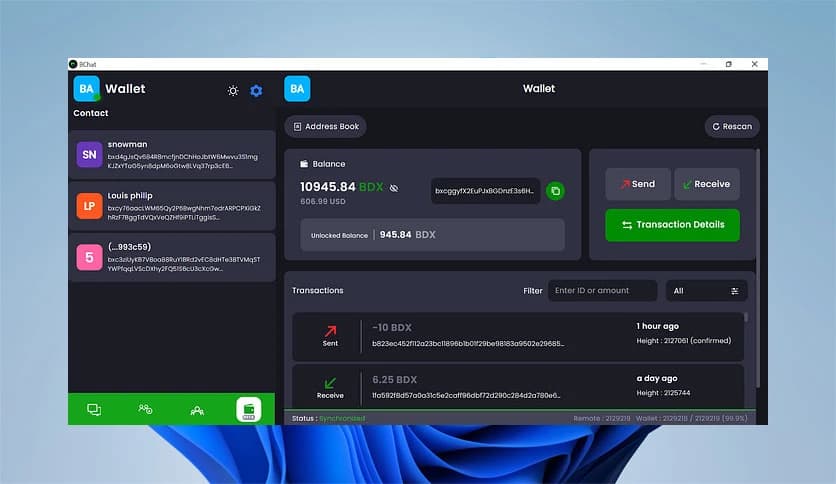This screenshot has height=484, width=836.
Task: Click the SN avatar of snowman
Action: tap(89, 155)
